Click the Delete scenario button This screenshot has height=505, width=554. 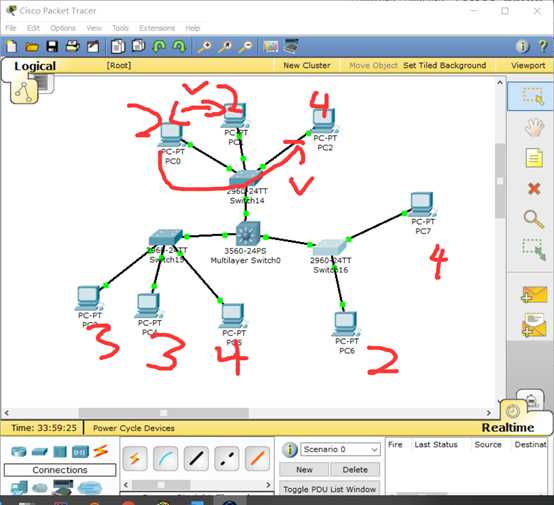point(355,470)
